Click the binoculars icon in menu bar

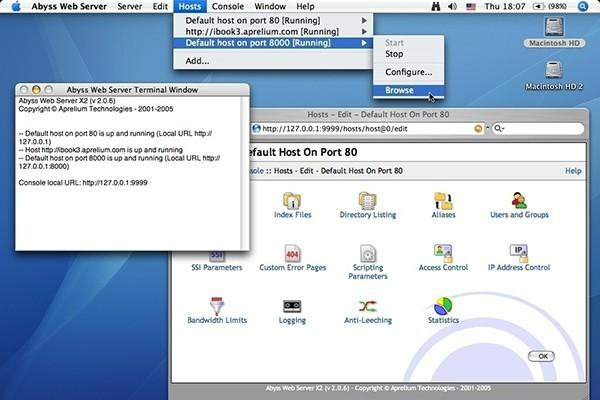tap(435, 7)
